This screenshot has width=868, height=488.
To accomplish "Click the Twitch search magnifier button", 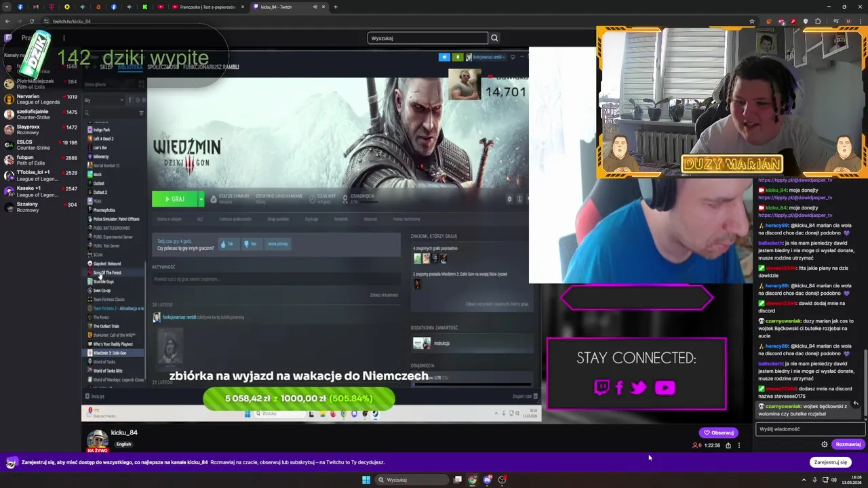I will [494, 38].
